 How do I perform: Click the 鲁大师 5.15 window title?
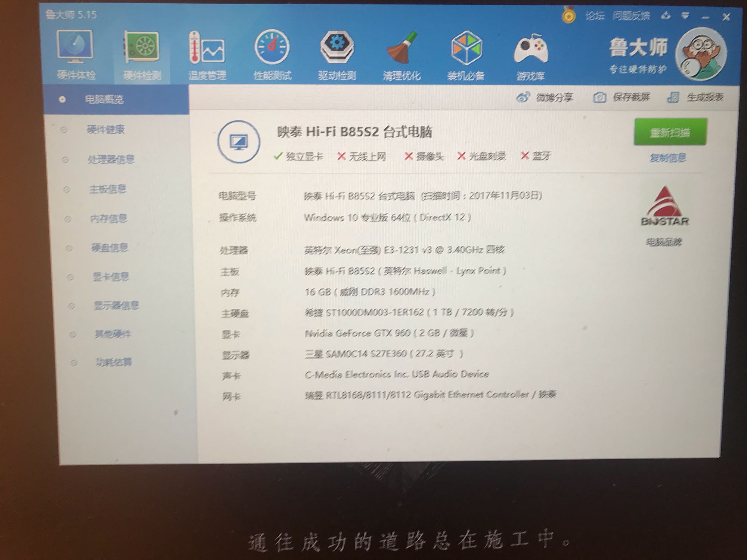[71, 15]
